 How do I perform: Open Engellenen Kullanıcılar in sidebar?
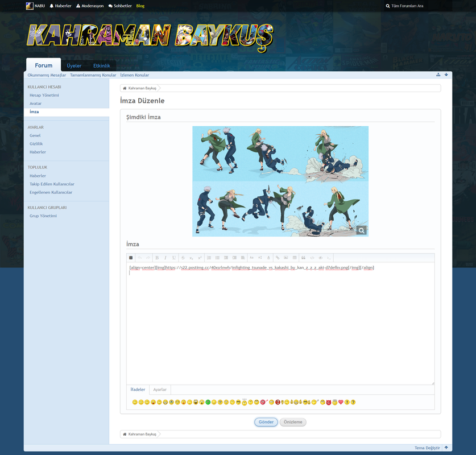point(51,192)
